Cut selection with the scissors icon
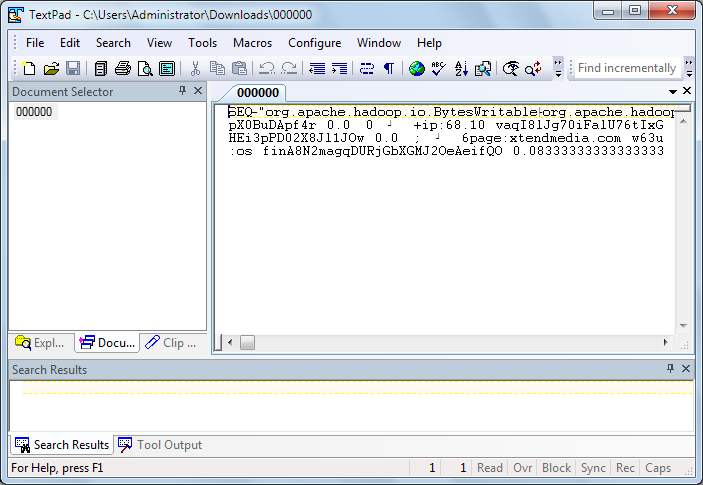 195,68
